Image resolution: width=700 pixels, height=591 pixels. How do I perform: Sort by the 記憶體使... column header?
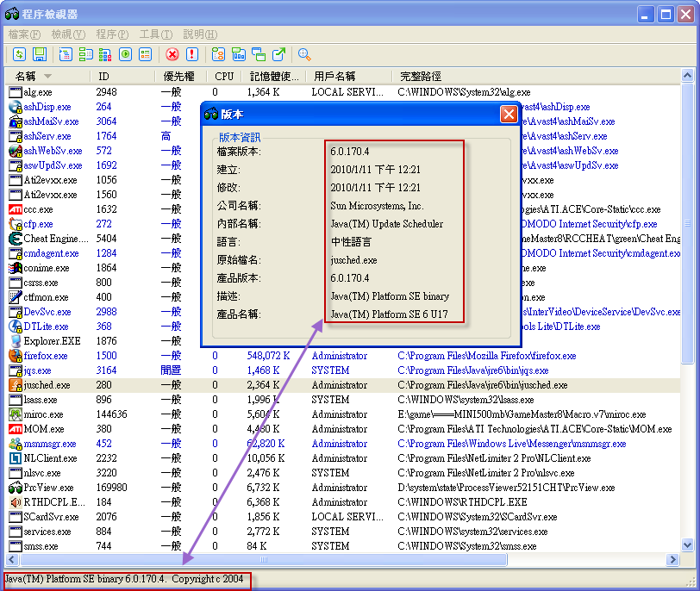(x=273, y=77)
